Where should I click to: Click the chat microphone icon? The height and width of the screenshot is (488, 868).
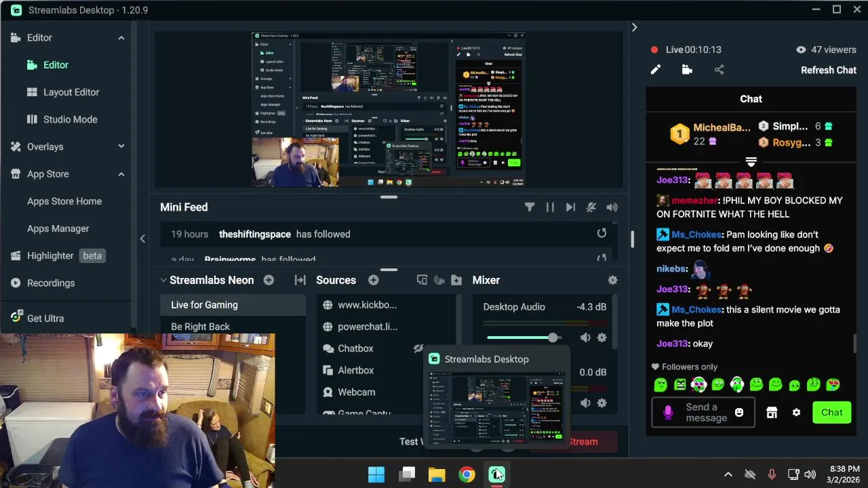click(x=668, y=412)
